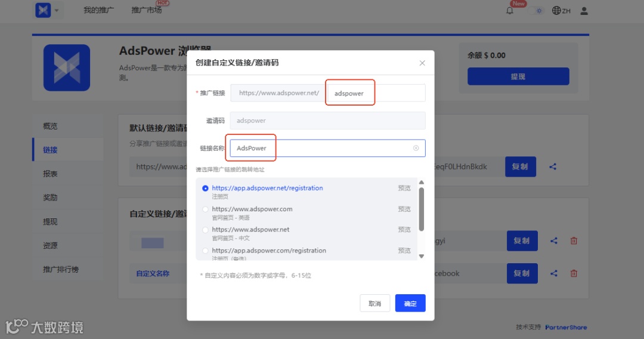Select app.adspower.com/registration radio option
This screenshot has height=339, width=644.
point(205,251)
